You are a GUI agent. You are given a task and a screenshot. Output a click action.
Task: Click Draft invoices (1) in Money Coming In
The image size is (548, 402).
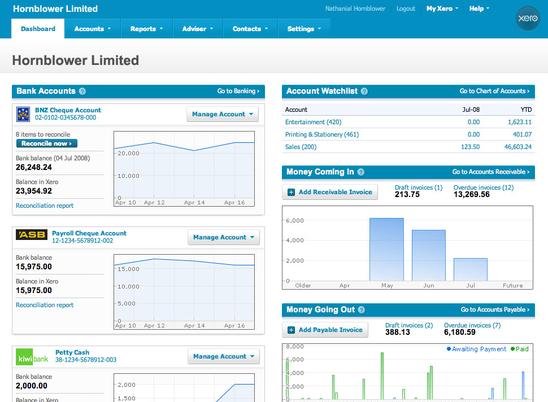pyautogui.click(x=418, y=187)
